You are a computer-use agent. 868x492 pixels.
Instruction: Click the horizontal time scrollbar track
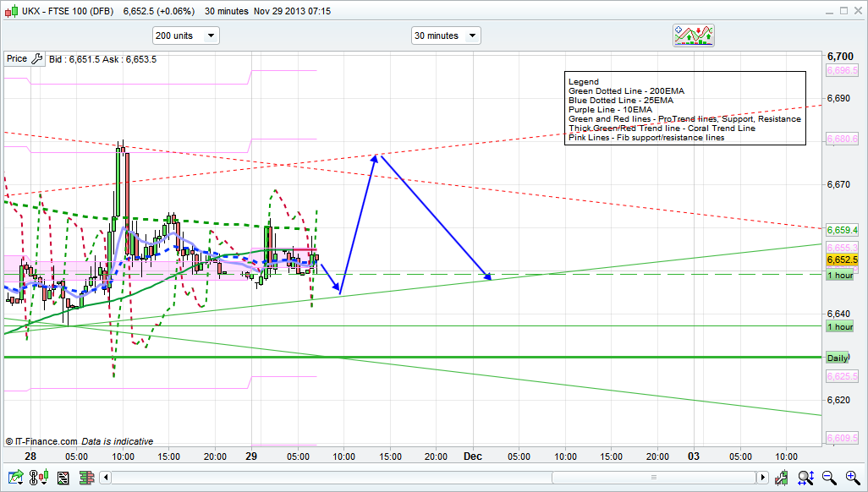(423, 478)
